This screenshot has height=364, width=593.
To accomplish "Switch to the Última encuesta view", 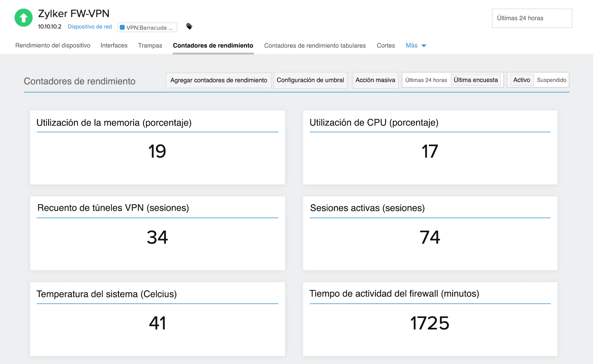I will pos(476,80).
